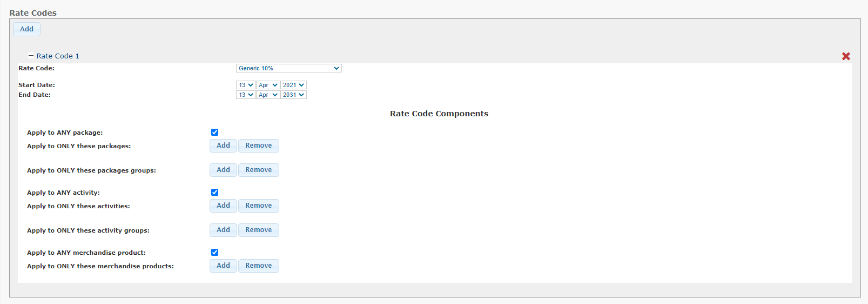Add to ONLY these activity groups
868x304 pixels.
[223, 230]
